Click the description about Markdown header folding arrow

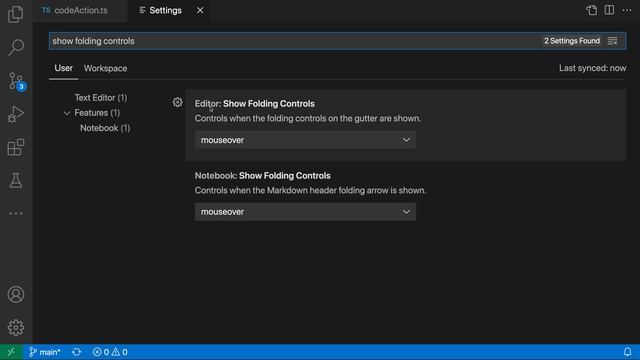pyautogui.click(x=310, y=190)
